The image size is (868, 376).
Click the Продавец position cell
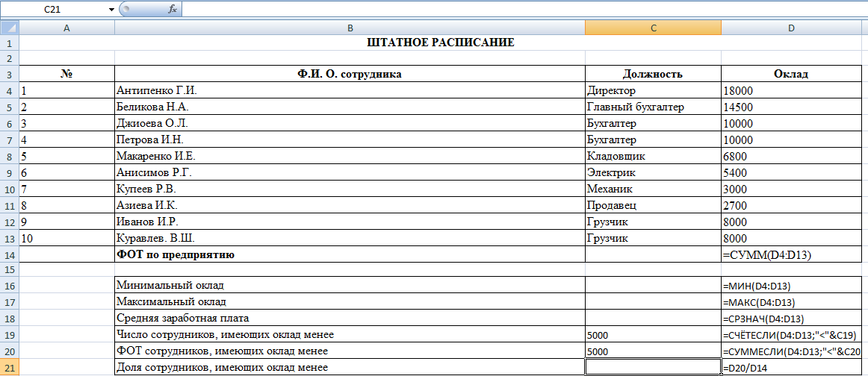click(653, 206)
